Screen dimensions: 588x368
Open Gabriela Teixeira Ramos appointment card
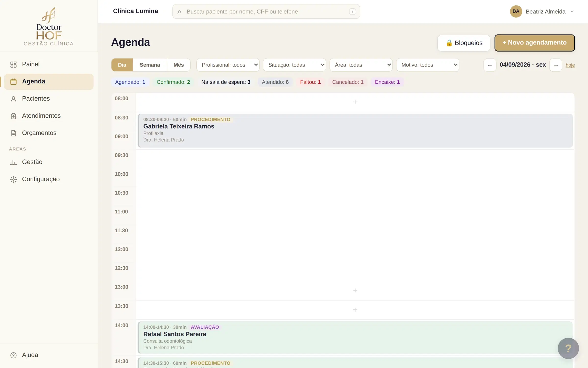pos(355,131)
